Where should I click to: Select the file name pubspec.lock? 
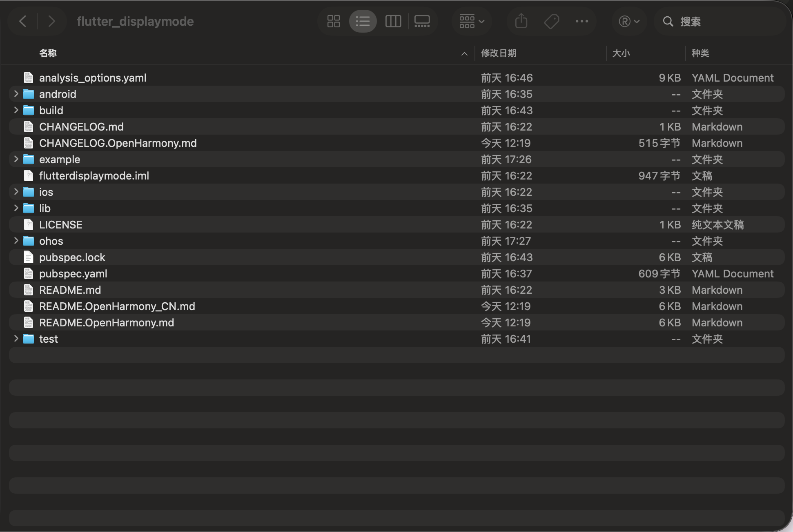pos(72,257)
